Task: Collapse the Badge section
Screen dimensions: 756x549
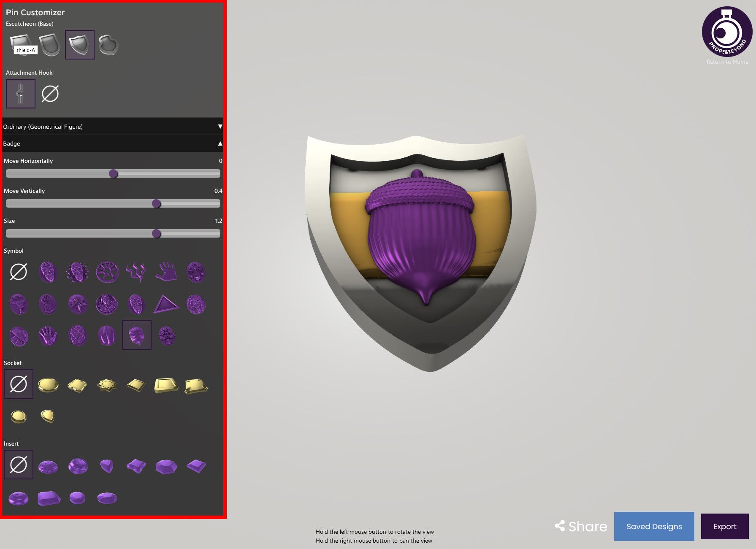Action: pyautogui.click(x=113, y=143)
